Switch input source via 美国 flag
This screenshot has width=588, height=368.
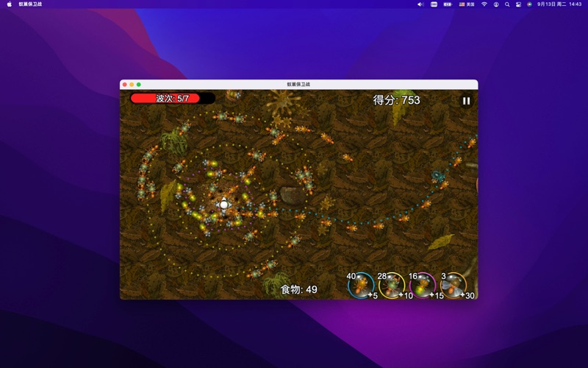click(467, 4)
